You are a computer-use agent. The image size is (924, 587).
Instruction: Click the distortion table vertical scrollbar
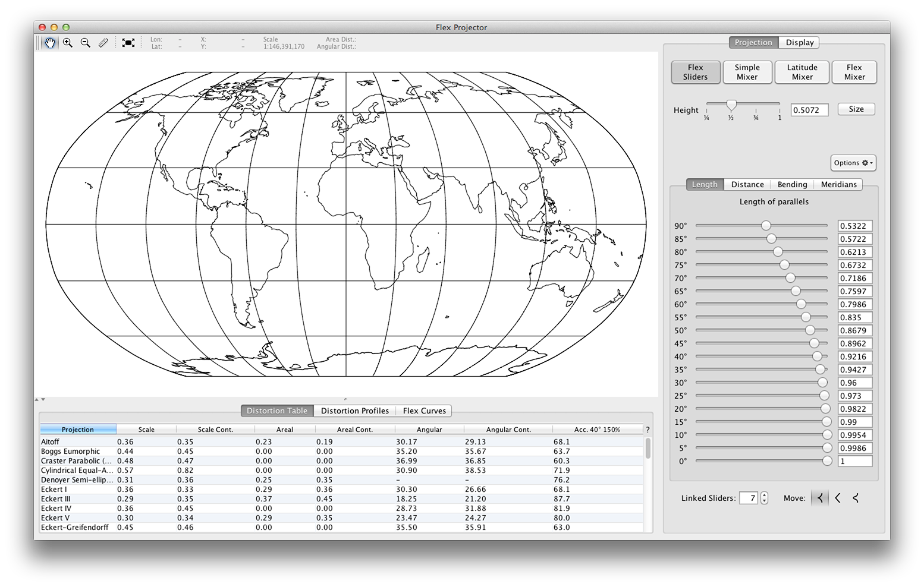[648, 447]
